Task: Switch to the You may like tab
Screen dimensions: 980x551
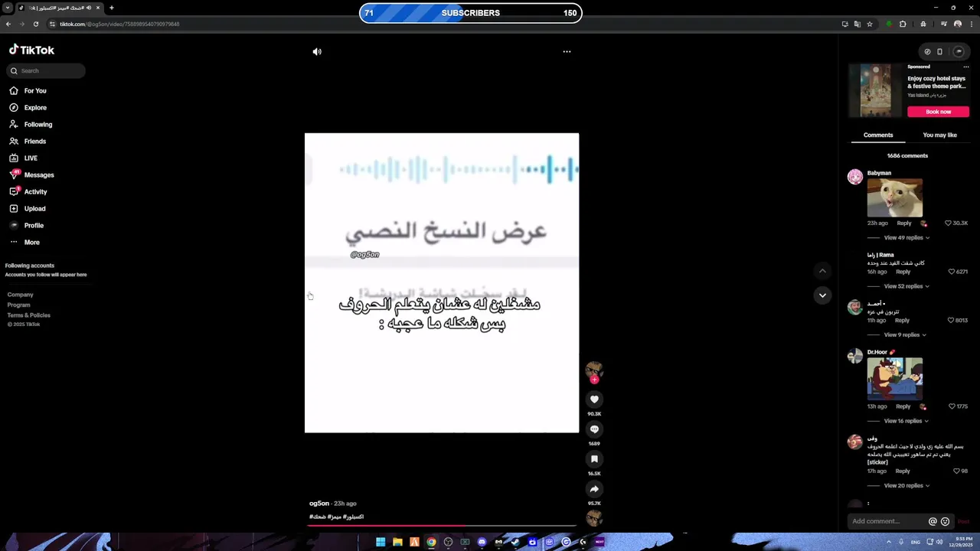Action: pyautogui.click(x=939, y=135)
